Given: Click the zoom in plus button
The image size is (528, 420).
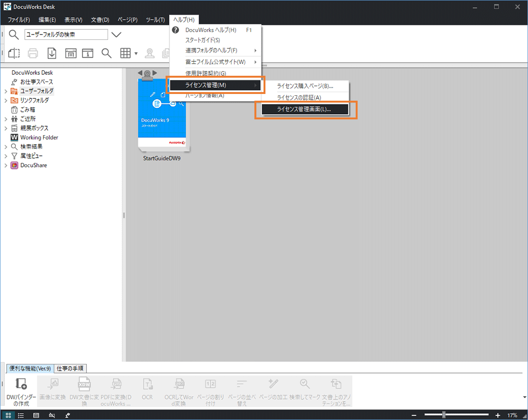Looking at the screenshot, I should pos(498,415).
